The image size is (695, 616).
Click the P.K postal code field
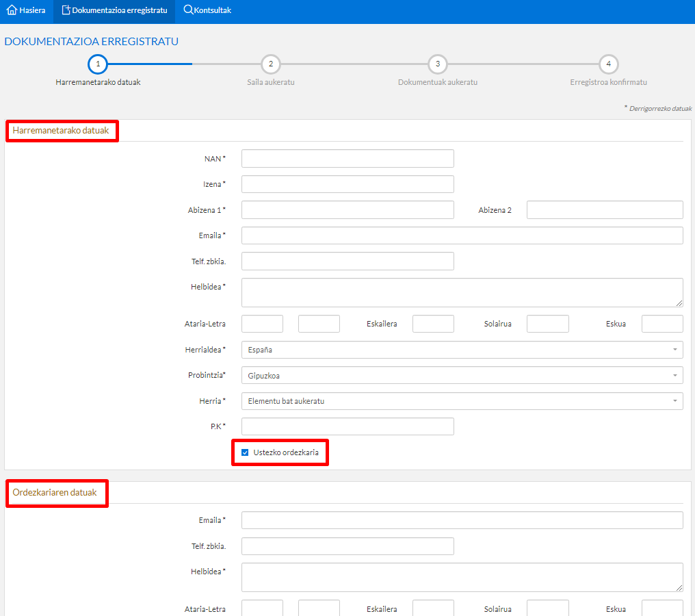(x=347, y=426)
